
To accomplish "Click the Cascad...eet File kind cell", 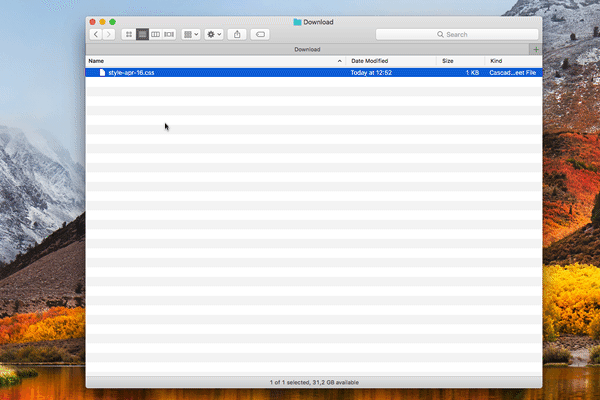I will click(x=512, y=73).
